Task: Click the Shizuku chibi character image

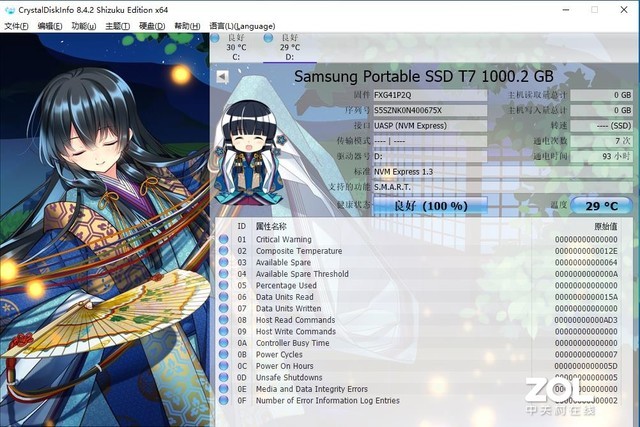Action: pyautogui.click(x=250, y=153)
